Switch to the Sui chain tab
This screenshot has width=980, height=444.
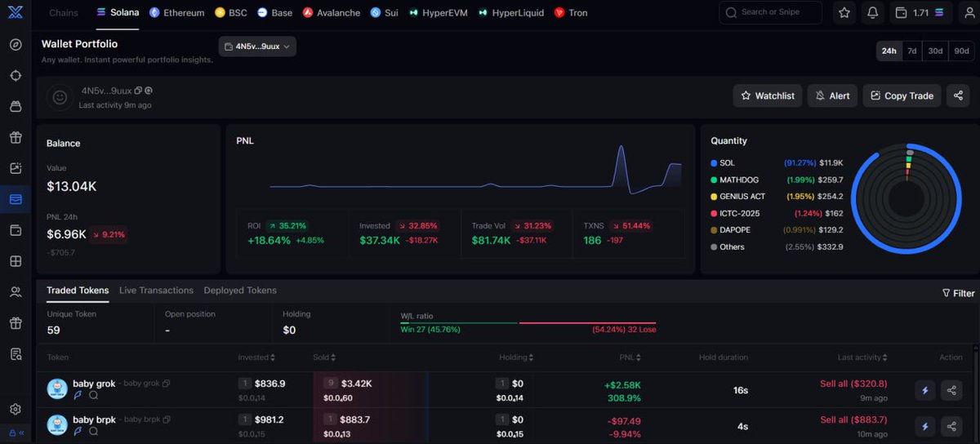pos(384,13)
